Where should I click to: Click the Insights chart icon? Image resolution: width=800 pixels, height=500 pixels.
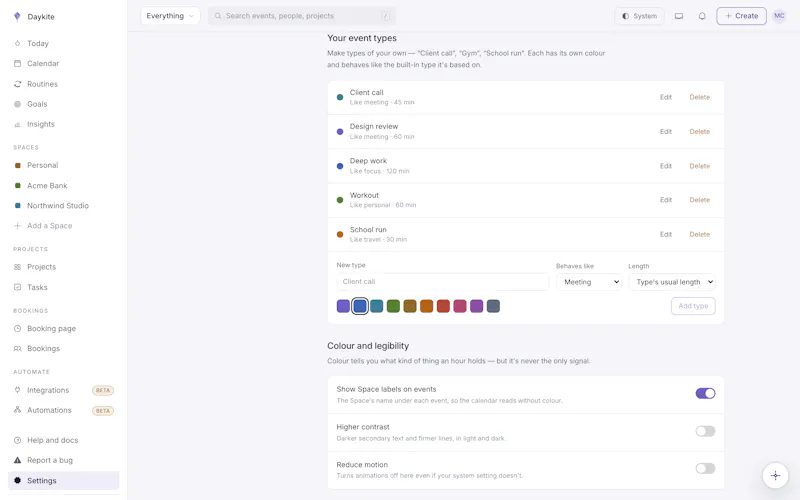17,124
